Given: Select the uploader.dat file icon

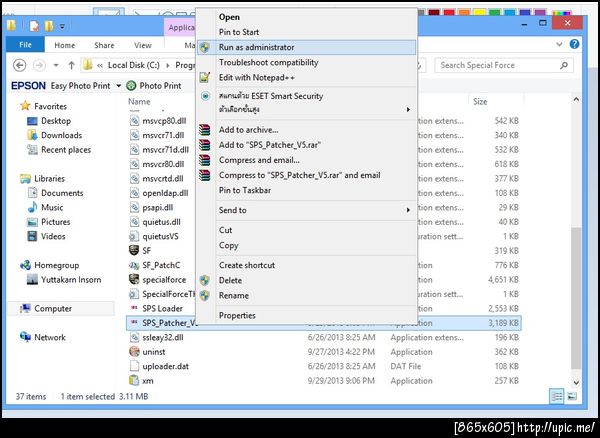Looking at the screenshot, I should click(x=134, y=366).
